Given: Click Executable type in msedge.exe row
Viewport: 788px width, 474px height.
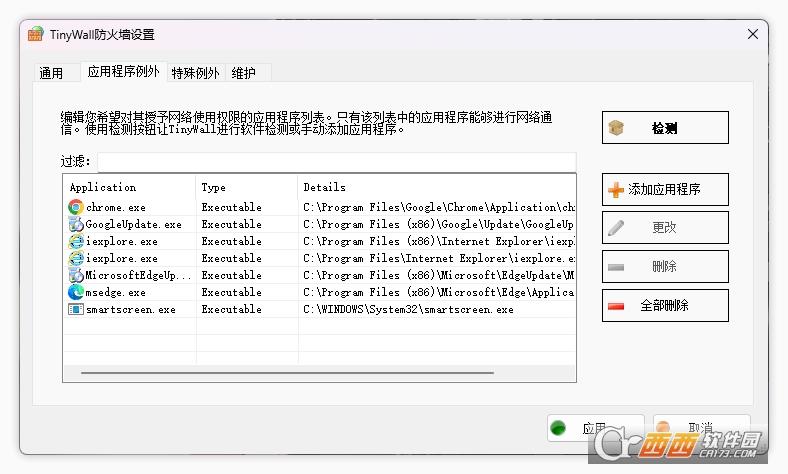Looking at the screenshot, I should pyautogui.click(x=232, y=292).
